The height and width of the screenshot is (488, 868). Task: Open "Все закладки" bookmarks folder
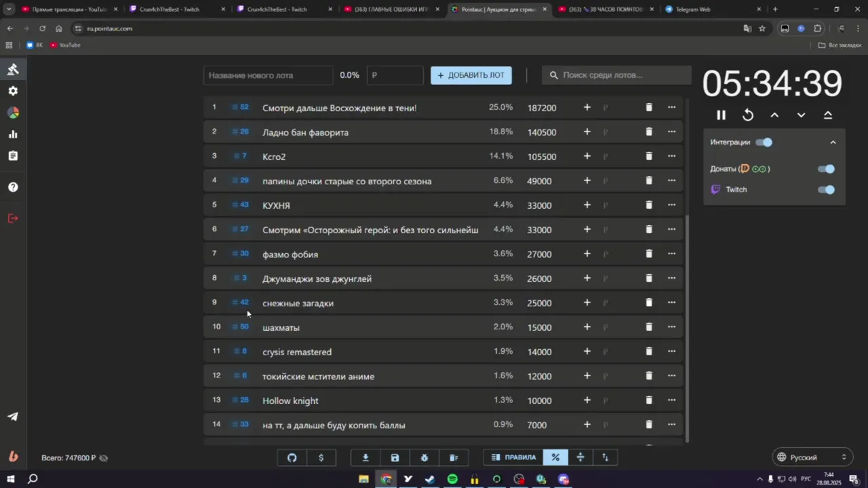pos(840,45)
